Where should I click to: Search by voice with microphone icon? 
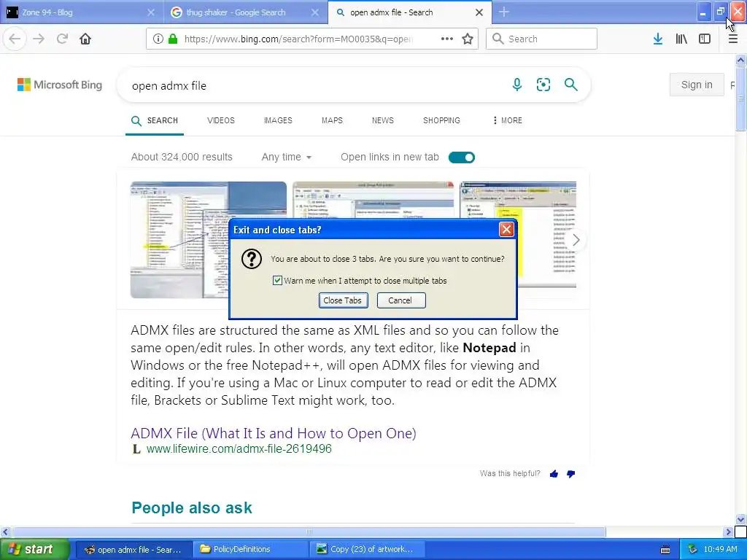[517, 85]
